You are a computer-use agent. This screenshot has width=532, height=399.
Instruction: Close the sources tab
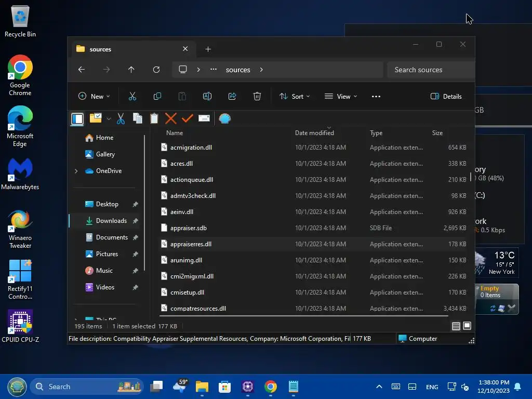click(185, 49)
